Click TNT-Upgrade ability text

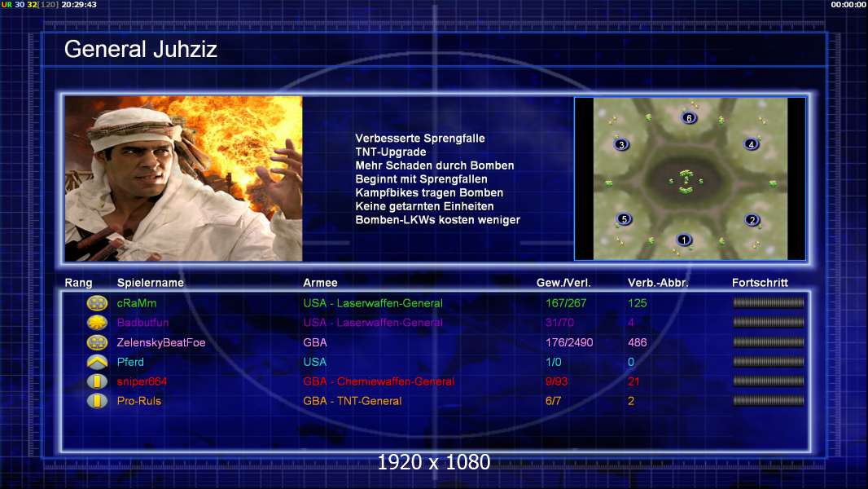point(391,152)
